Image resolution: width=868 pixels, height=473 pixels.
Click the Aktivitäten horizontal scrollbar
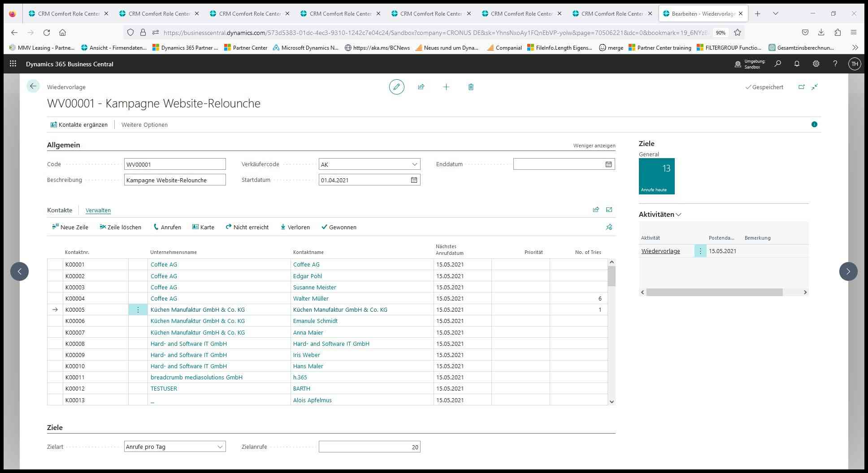(714, 292)
